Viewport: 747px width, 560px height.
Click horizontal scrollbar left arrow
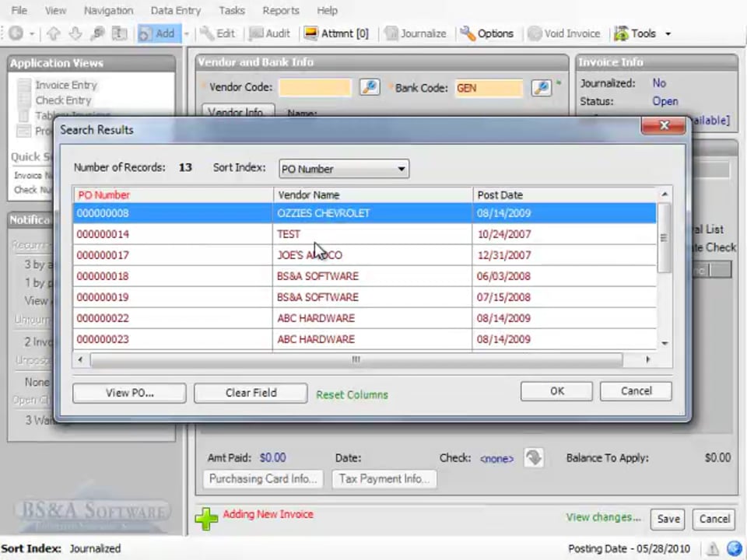(x=80, y=359)
